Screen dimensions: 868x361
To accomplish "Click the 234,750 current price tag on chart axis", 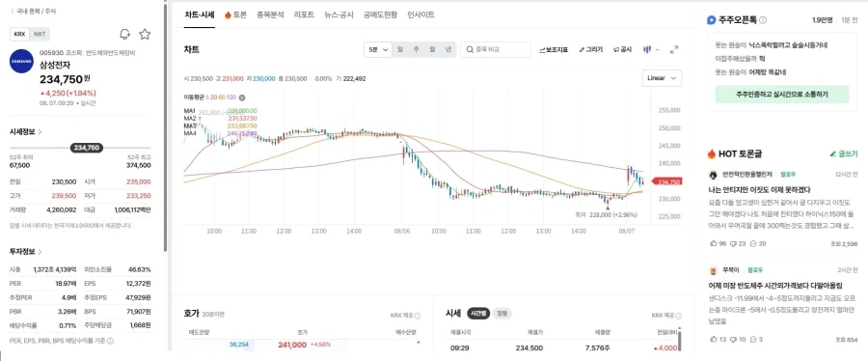I will [x=668, y=181].
